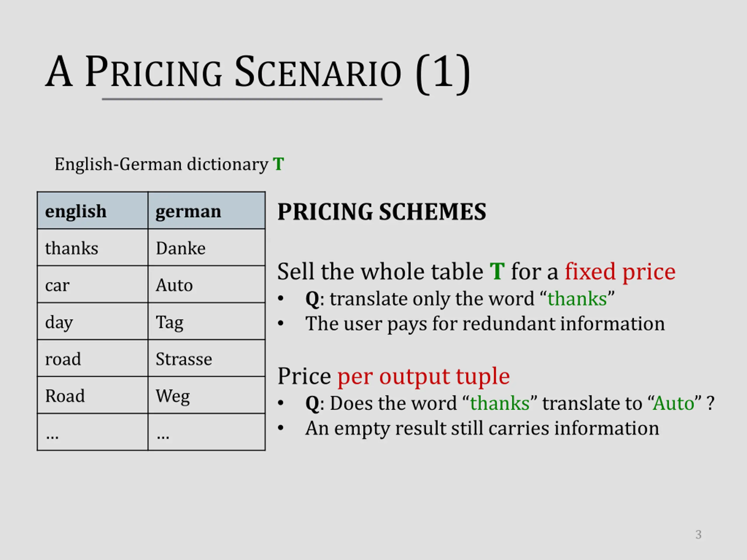
Task: Select the "Tag" table cell
Action: (207, 321)
